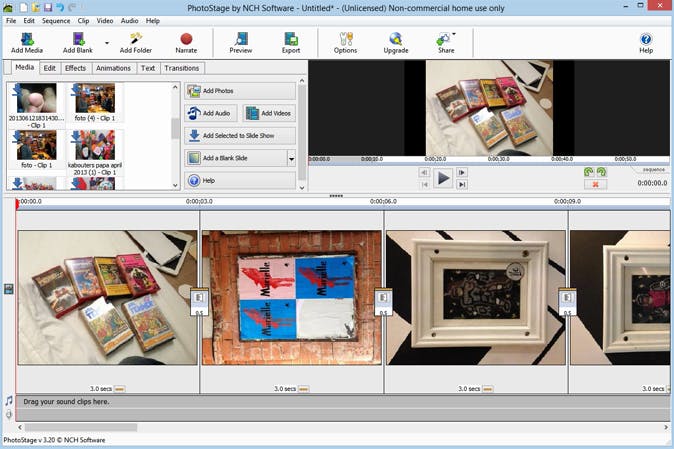This screenshot has width=674, height=449.
Task: Switch to the Transitions tab
Action: 182,68
